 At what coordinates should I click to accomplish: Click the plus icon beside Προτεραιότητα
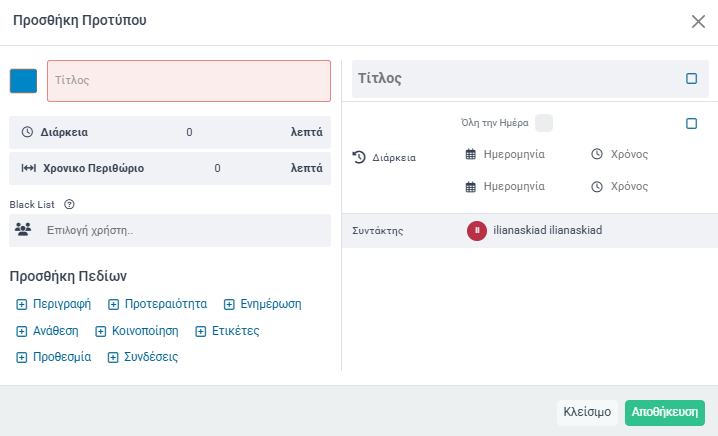coord(113,304)
